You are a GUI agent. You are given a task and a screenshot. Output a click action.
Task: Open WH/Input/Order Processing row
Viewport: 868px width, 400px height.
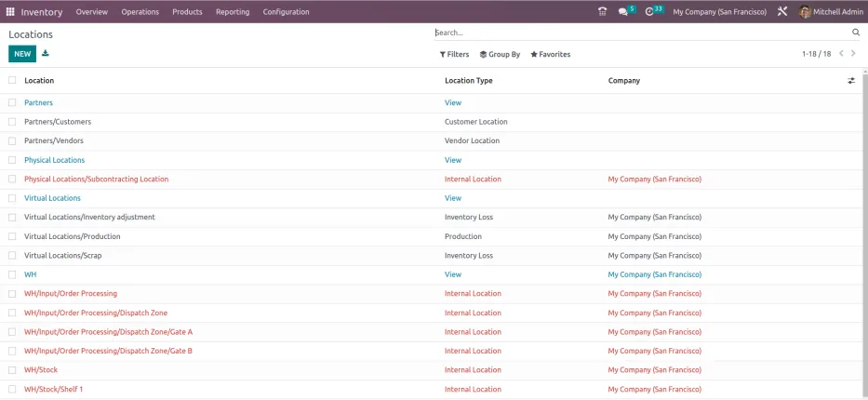click(x=71, y=293)
